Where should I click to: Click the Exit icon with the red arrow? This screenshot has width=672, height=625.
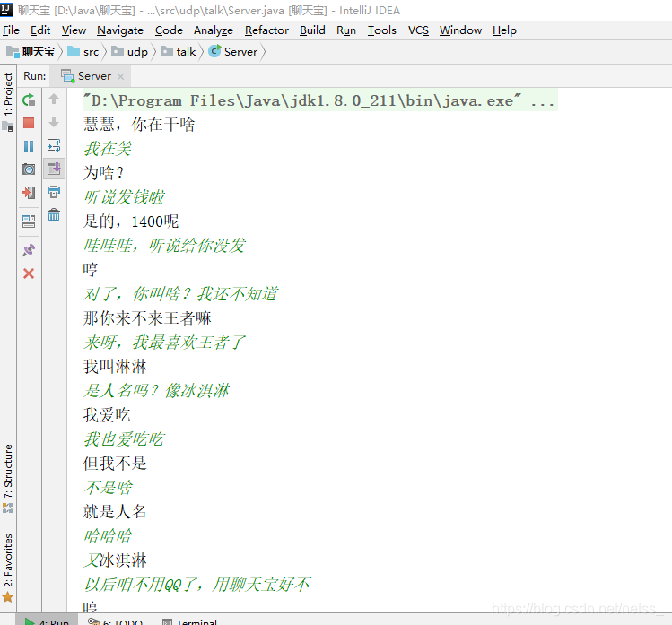point(29,192)
